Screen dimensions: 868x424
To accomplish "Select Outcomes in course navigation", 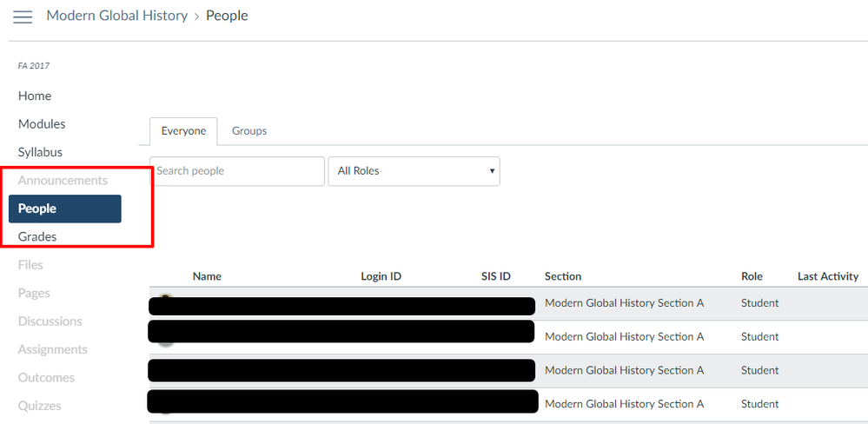I will [46, 378].
